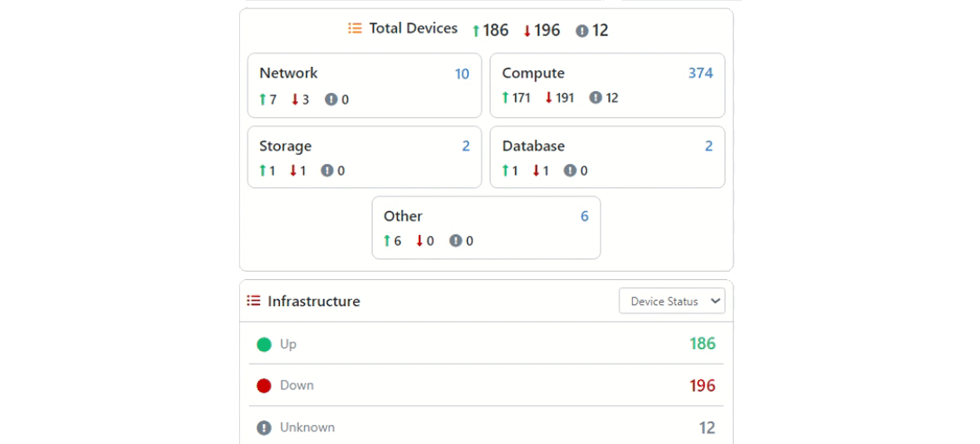Click the Infrastructure list icon
The height and width of the screenshot is (444, 980).
click(x=254, y=301)
